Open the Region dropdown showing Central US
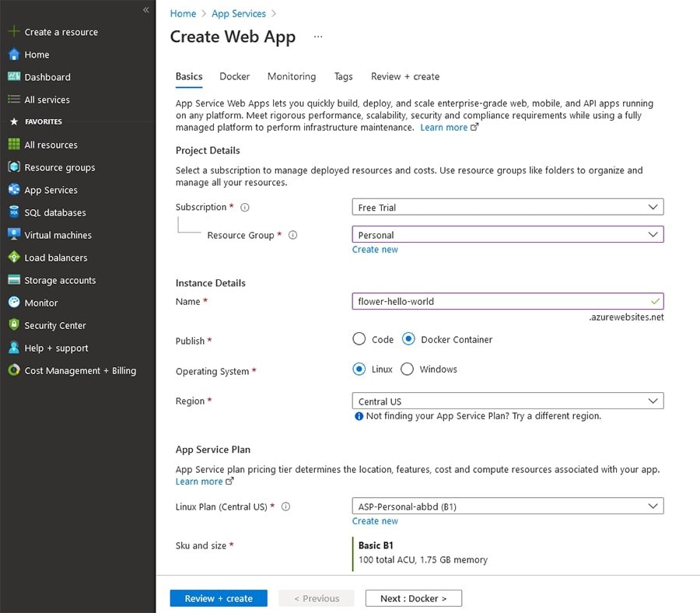Screen dimensions: 700x613 click(x=507, y=401)
